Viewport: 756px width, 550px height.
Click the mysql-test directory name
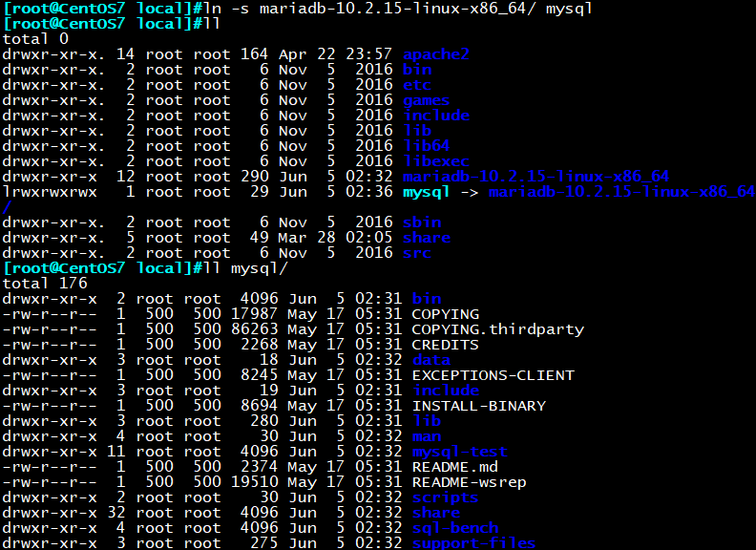tap(460, 452)
